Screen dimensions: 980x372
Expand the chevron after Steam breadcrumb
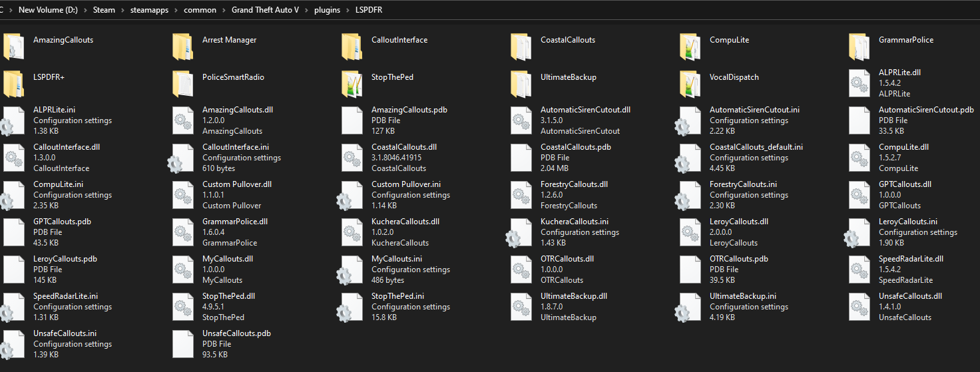[124, 10]
